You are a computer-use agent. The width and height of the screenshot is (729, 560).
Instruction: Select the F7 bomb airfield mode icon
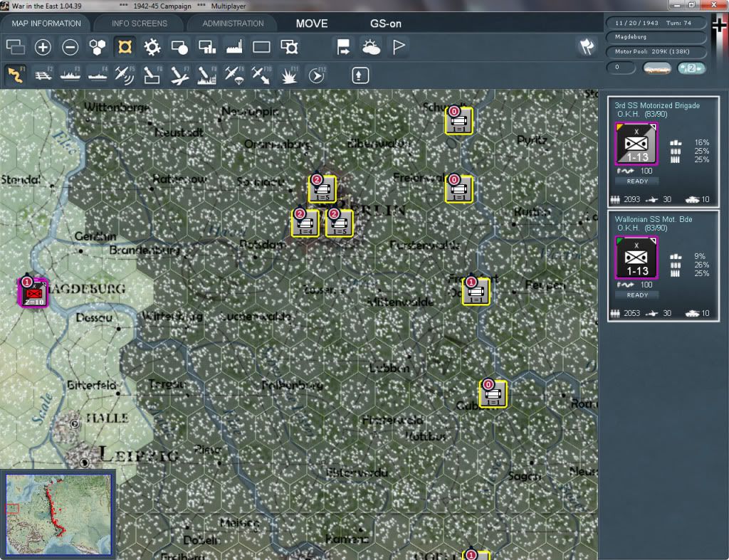(x=179, y=75)
